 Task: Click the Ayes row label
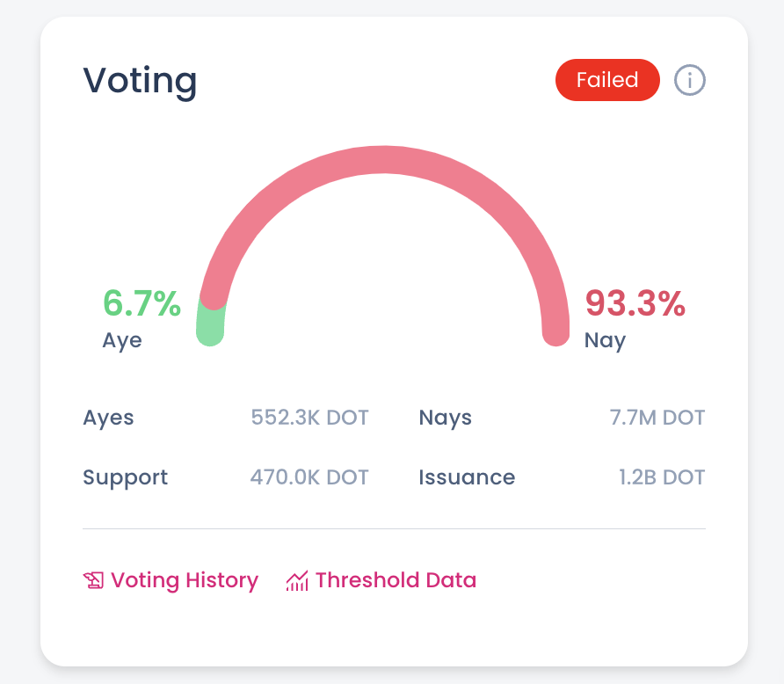point(108,418)
